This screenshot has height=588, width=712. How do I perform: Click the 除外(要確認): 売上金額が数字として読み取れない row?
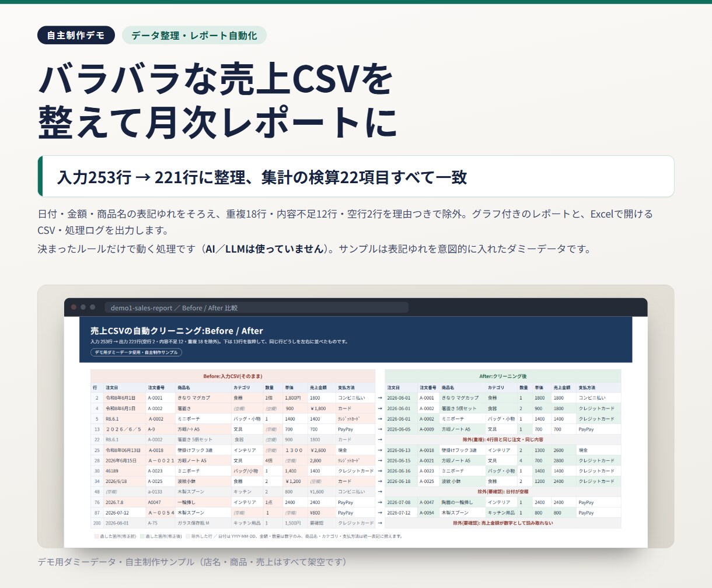(x=503, y=523)
